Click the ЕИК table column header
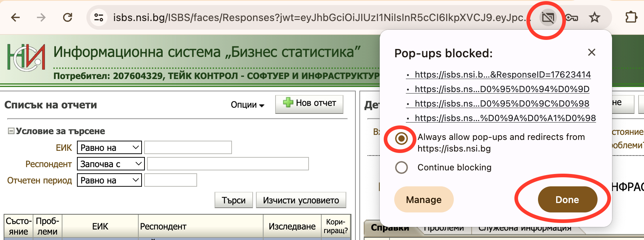This screenshot has height=240, width=644. pyautogui.click(x=100, y=226)
